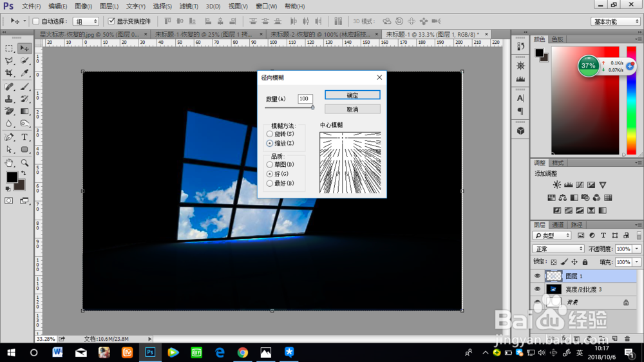This screenshot has height=362, width=644.
Task: Open layer blend mode 正常 dropdown
Action: point(558,249)
